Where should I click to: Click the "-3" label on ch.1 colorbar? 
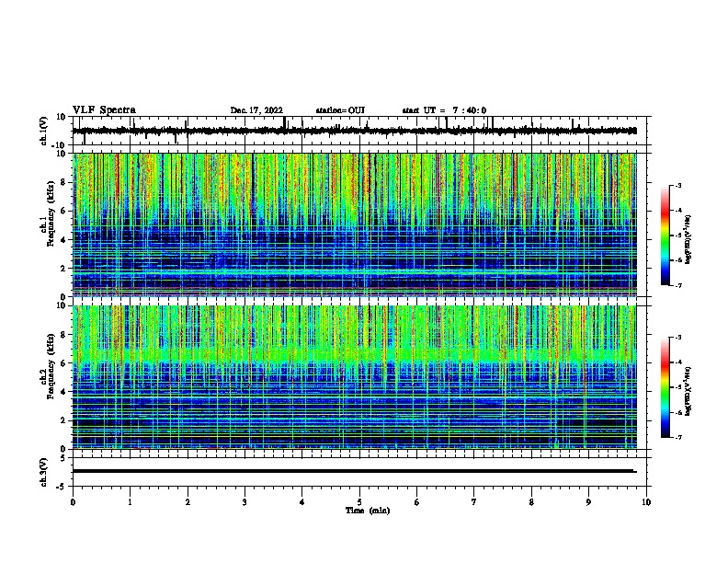[x=677, y=185]
